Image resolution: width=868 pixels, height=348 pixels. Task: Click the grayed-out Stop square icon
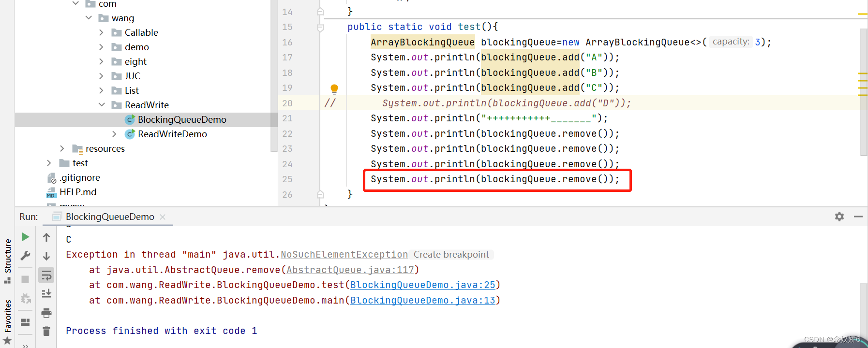[x=26, y=279]
